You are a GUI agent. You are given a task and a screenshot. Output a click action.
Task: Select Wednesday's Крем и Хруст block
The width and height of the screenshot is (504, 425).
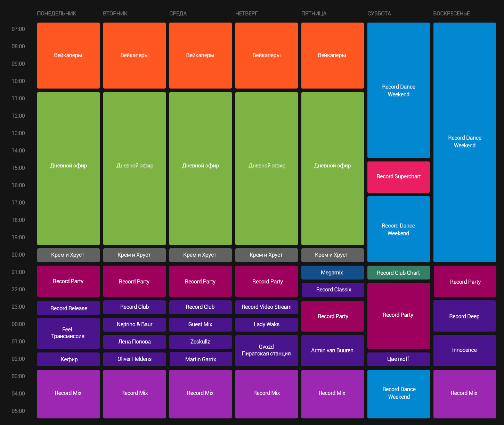201,255
